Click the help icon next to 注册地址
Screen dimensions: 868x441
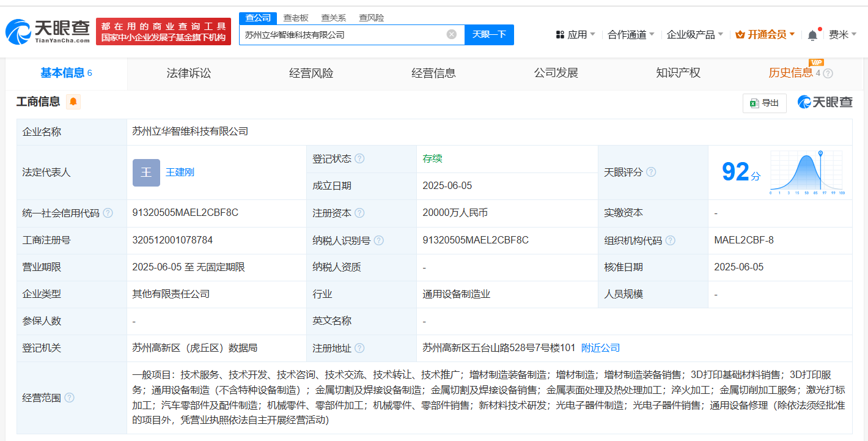click(359, 348)
